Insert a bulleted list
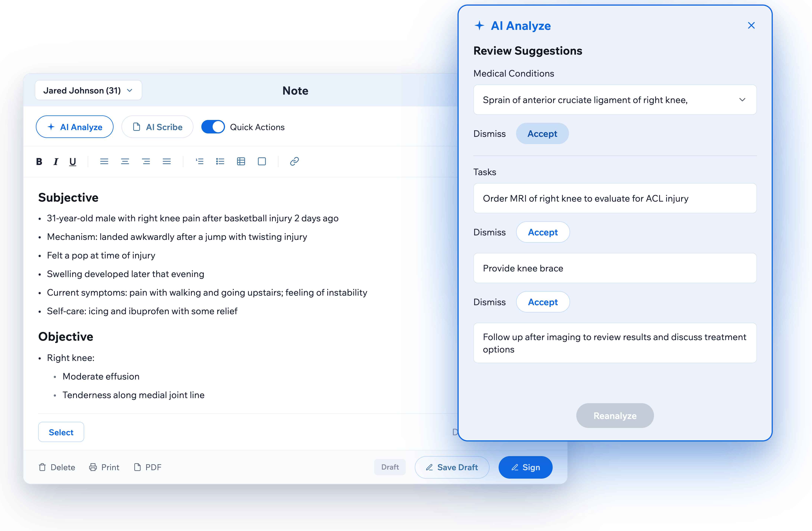 [x=220, y=161]
